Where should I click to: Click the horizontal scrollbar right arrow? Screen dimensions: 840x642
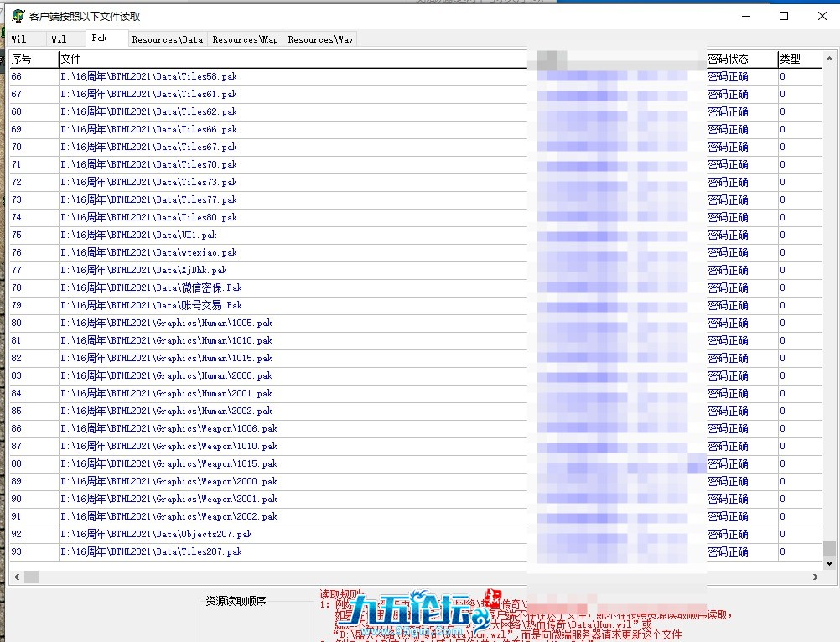click(816, 577)
